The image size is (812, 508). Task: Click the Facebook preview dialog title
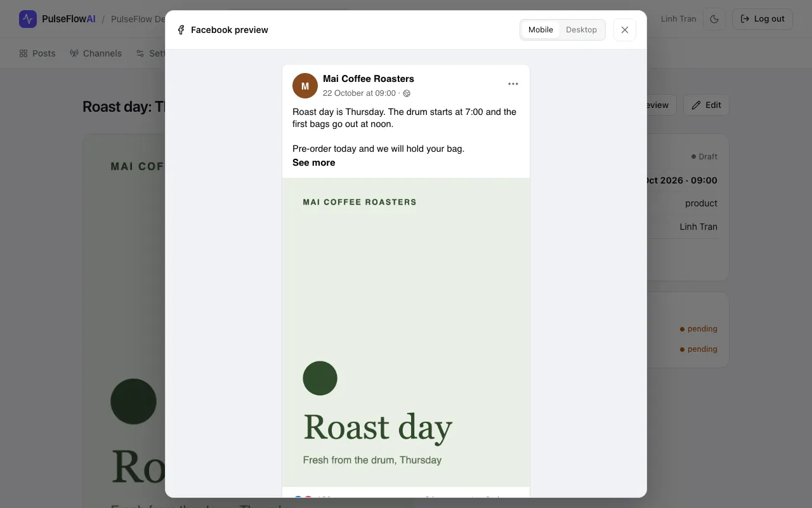230,30
